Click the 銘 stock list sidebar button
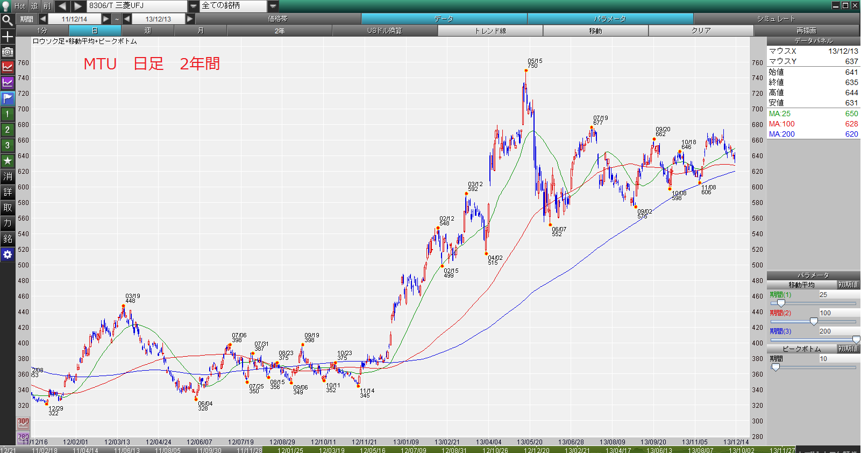 click(8, 239)
